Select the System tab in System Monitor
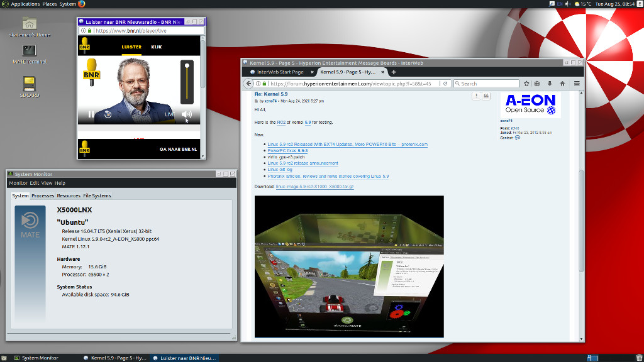Viewport: 644px width, 362px height. (x=20, y=196)
